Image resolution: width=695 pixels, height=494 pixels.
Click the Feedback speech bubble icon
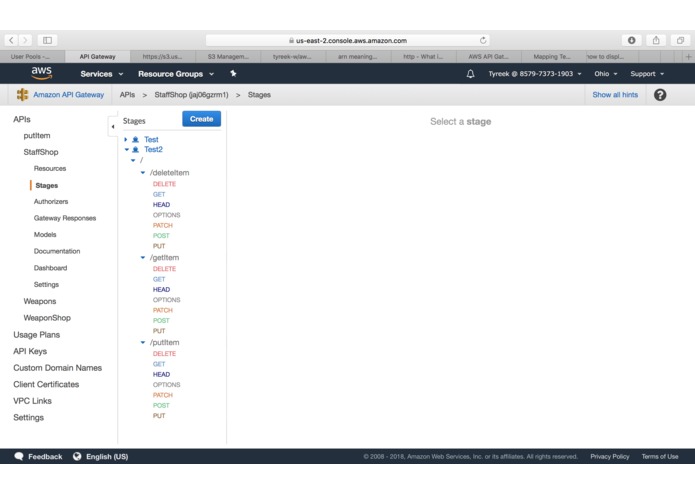point(19,456)
